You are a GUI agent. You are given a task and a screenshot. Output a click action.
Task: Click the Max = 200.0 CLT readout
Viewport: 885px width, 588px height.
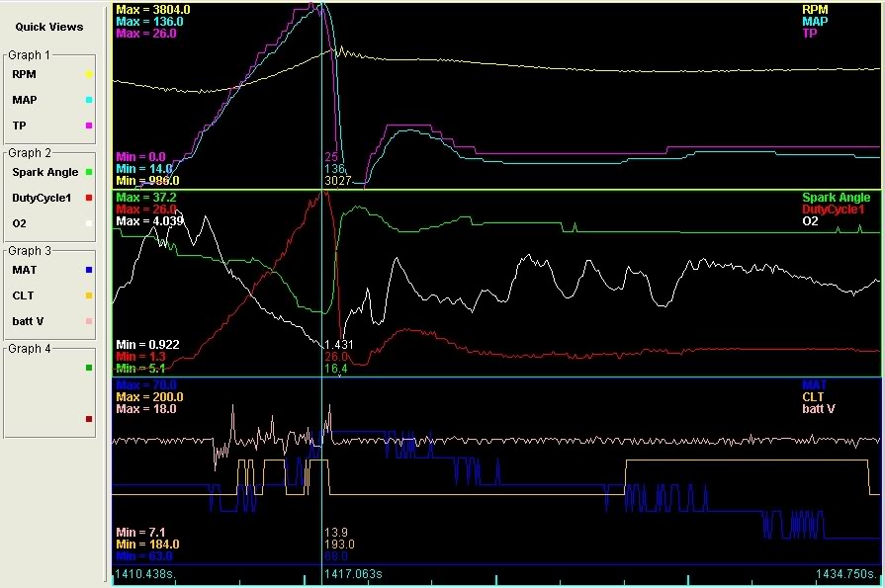pos(149,396)
